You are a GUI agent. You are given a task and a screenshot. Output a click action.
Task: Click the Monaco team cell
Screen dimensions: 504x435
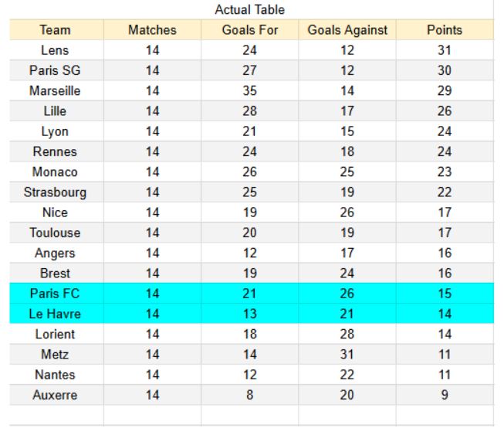(55, 172)
